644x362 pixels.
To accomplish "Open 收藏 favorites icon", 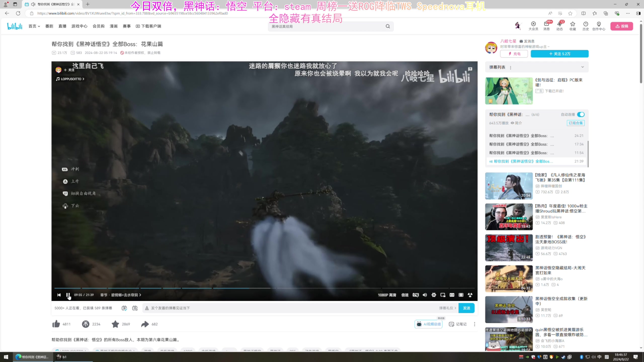I will [x=573, y=26].
